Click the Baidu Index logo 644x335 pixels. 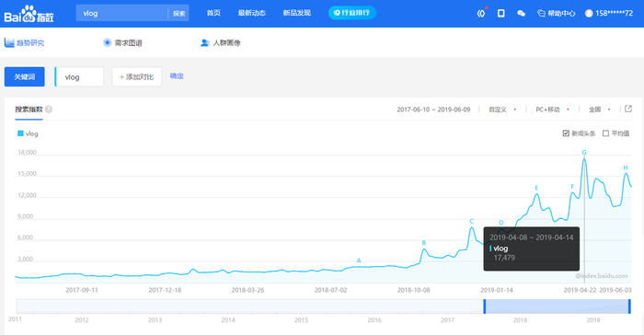(x=29, y=14)
